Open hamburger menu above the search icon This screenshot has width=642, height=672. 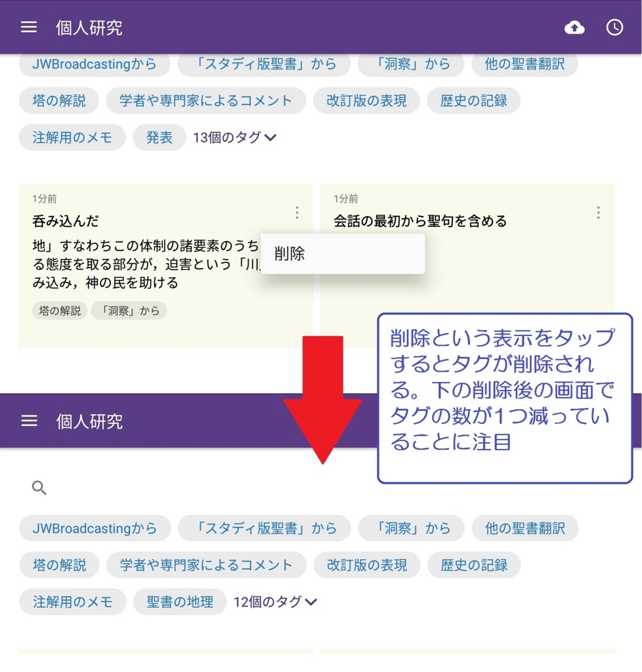pyautogui.click(x=29, y=421)
